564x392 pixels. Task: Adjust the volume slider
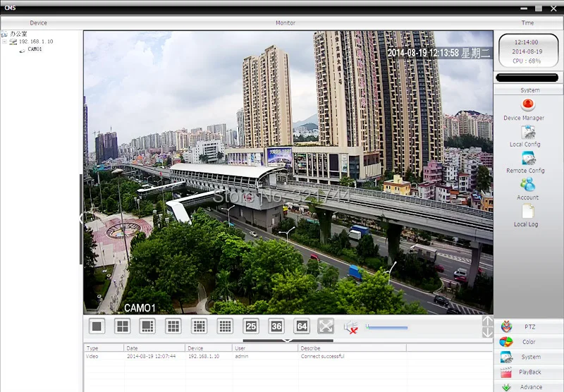coord(386,327)
